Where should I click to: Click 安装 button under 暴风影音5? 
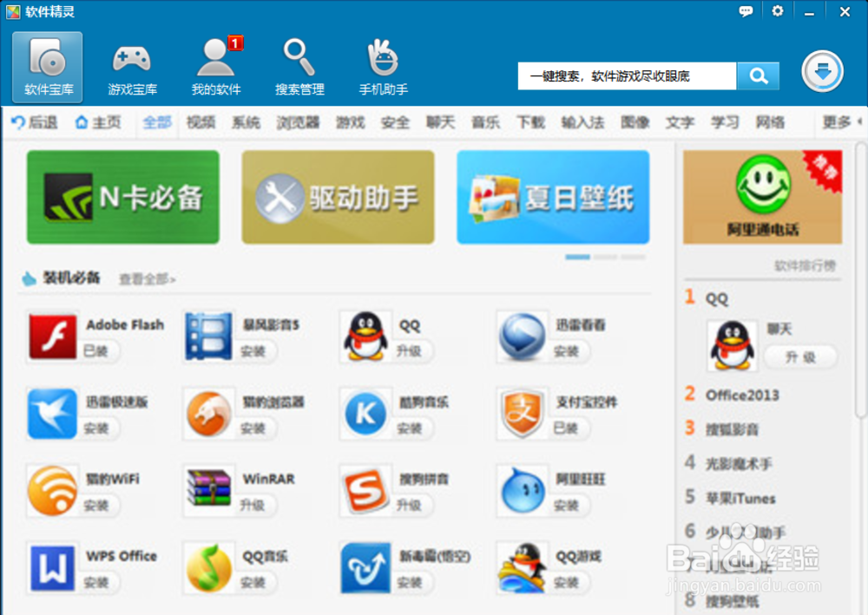point(253,351)
